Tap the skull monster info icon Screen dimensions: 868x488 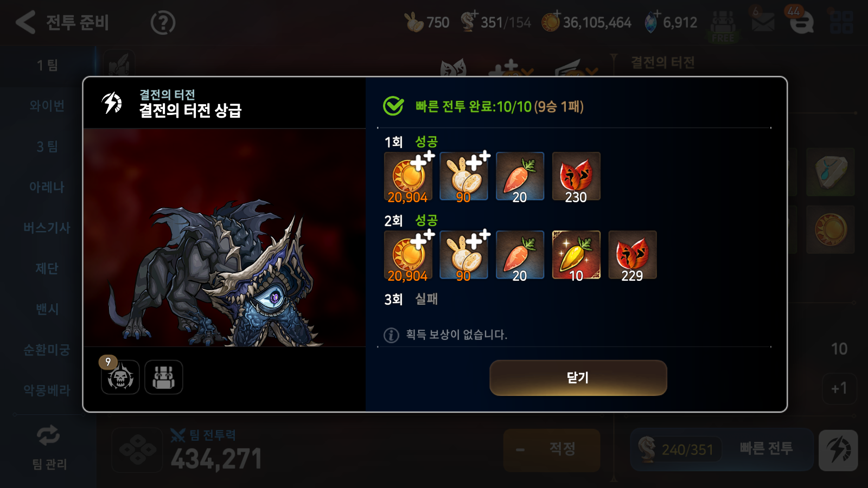[120, 377]
